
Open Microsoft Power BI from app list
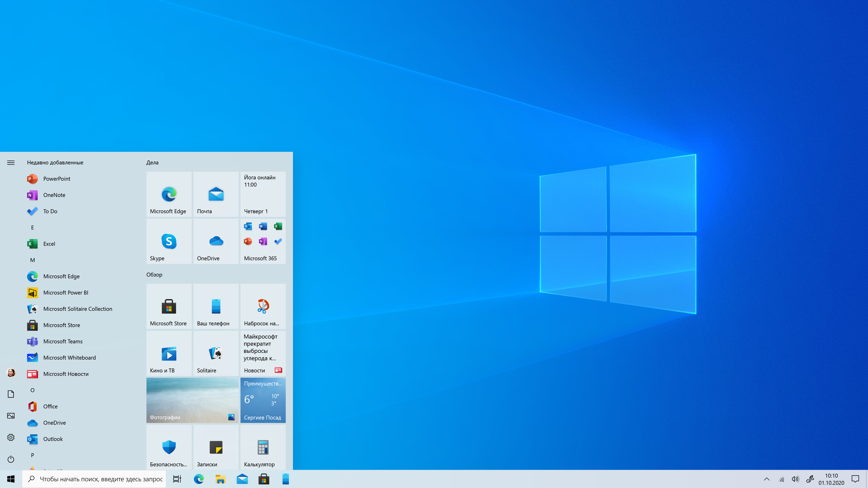click(x=66, y=292)
